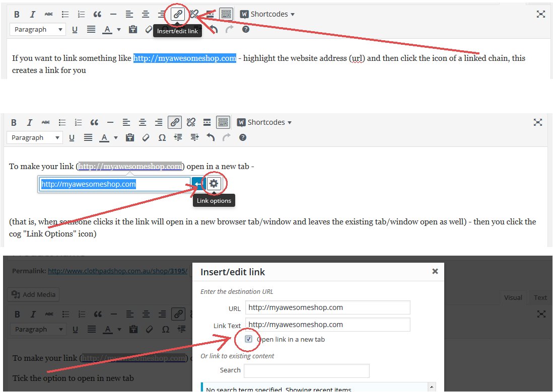Click the Special character omega icon in middle toolbar
Image resolution: width=553 pixels, height=392 pixels.
162,137
